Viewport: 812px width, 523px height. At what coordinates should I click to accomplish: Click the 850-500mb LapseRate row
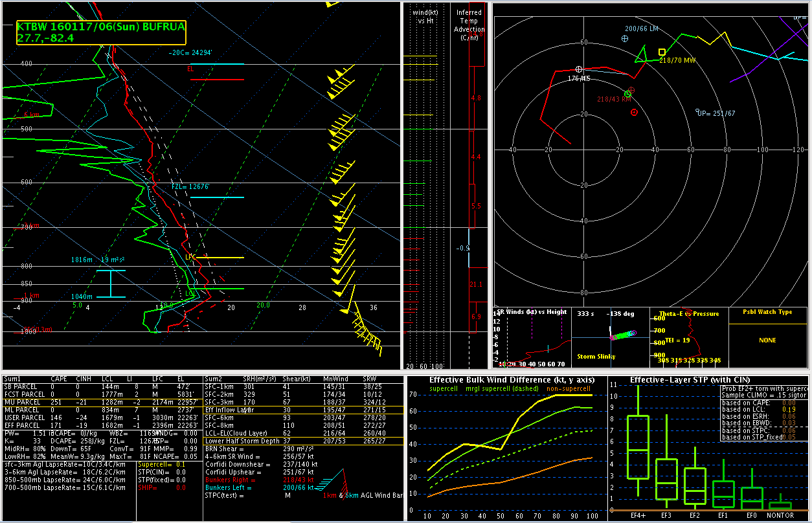[65, 480]
